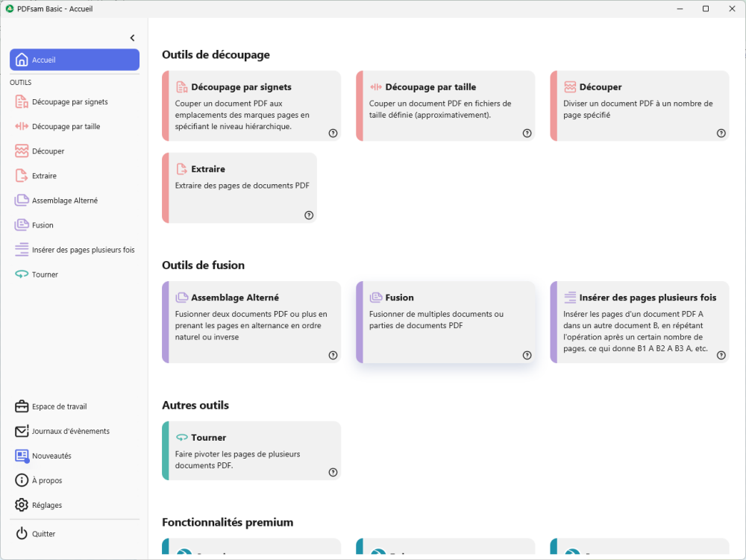Click the Outils de découpage heading
The height and width of the screenshot is (560, 746).
[216, 54]
